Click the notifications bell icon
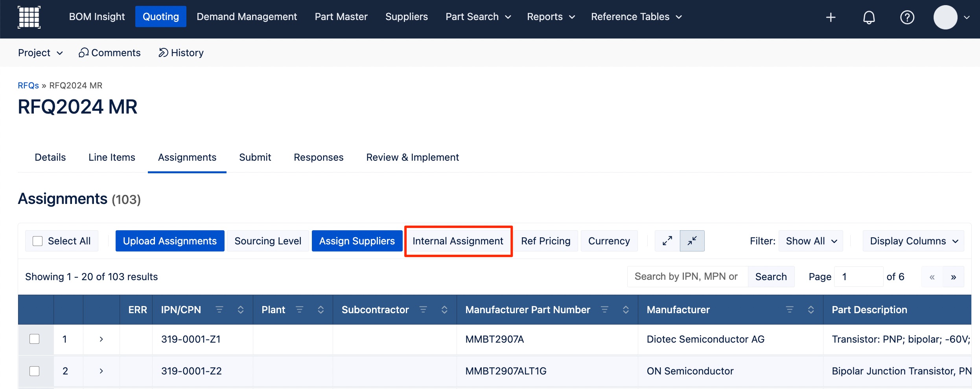 click(869, 17)
